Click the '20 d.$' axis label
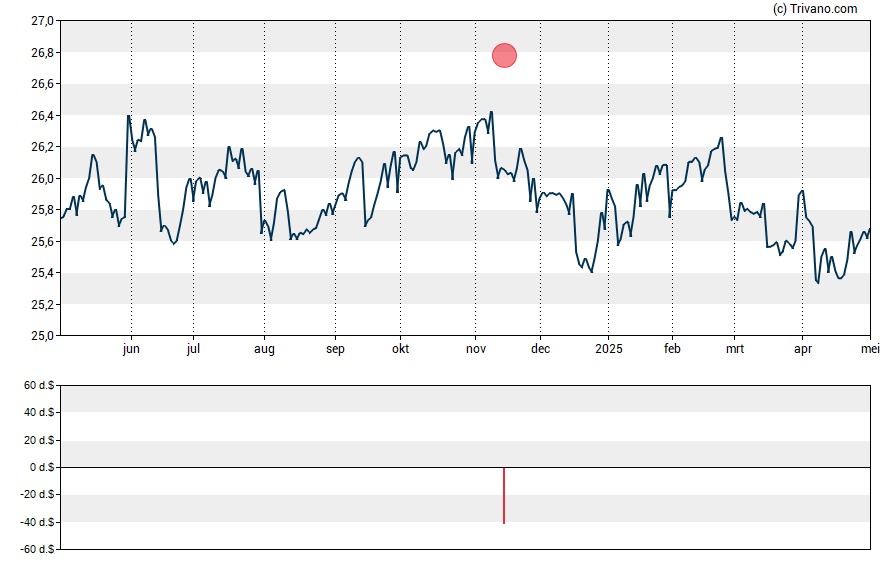This screenshot has width=888, height=565. 39,440
